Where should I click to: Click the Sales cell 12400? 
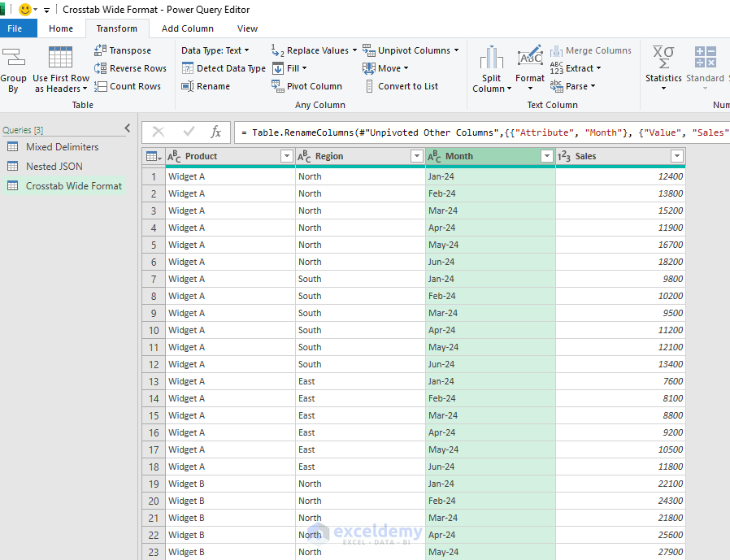620,177
